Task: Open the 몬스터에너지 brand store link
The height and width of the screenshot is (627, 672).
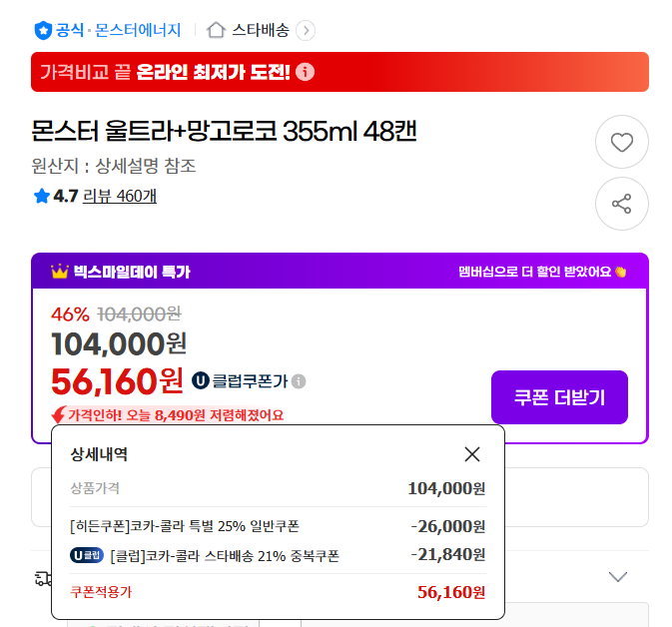Action: (x=138, y=31)
